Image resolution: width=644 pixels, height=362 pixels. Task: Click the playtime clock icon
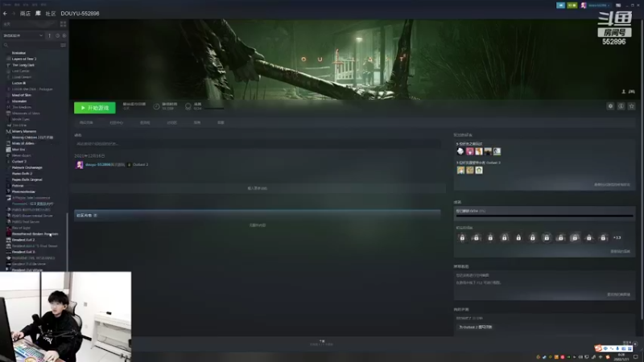pyautogui.click(x=156, y=107)
